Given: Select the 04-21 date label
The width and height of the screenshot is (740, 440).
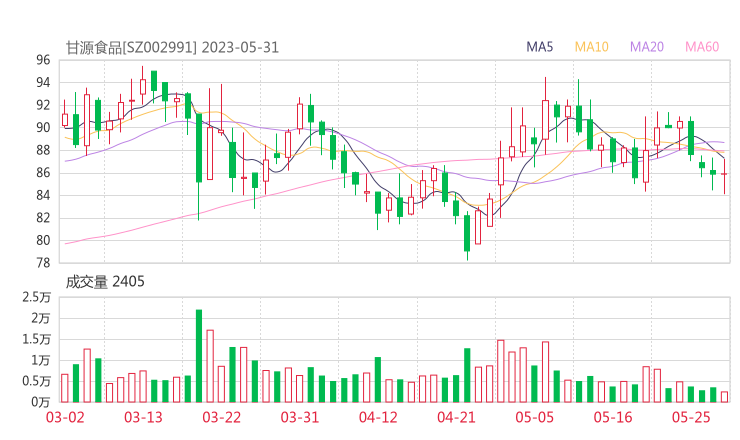Looking at the screenshot, I should 456,417.
